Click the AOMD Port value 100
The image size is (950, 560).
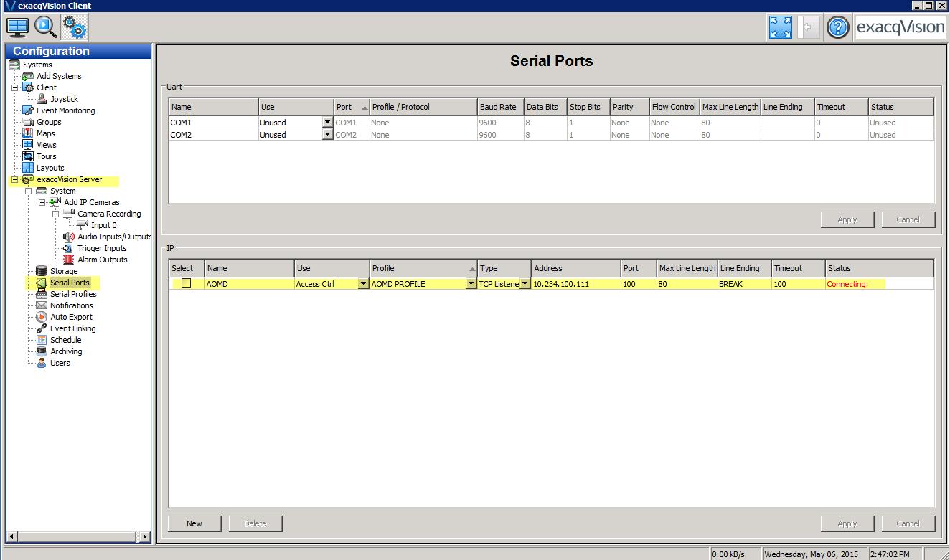638,284
